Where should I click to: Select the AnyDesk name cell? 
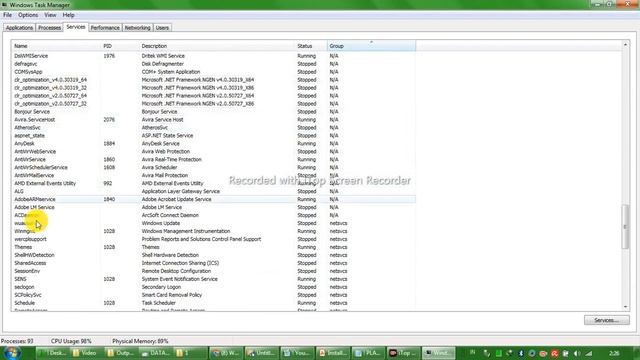(24, 144)
